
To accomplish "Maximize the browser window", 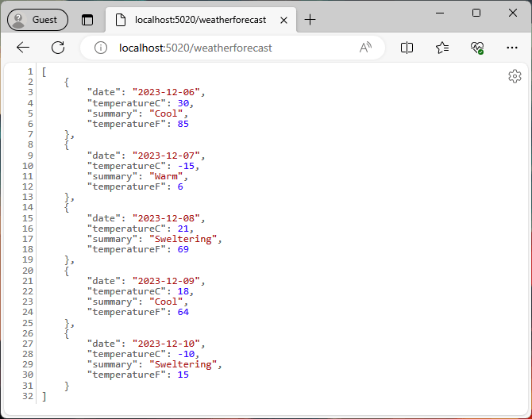I will click(476, 13).
